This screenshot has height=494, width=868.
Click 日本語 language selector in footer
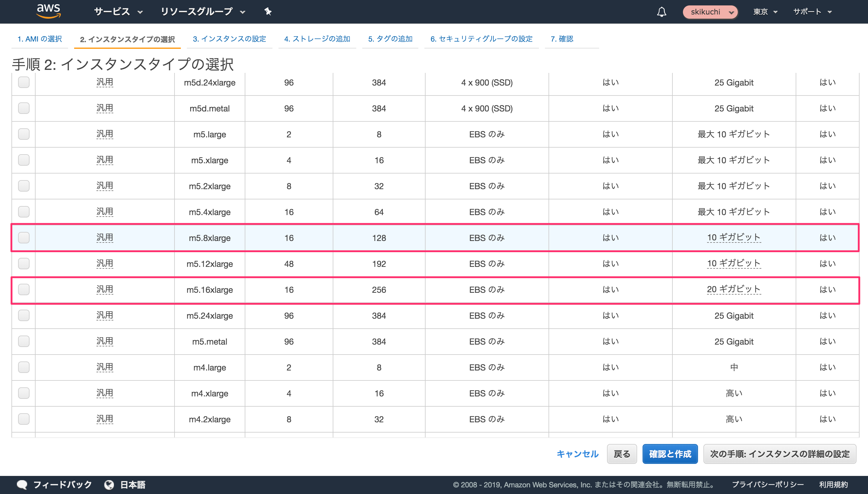(133, 484)
